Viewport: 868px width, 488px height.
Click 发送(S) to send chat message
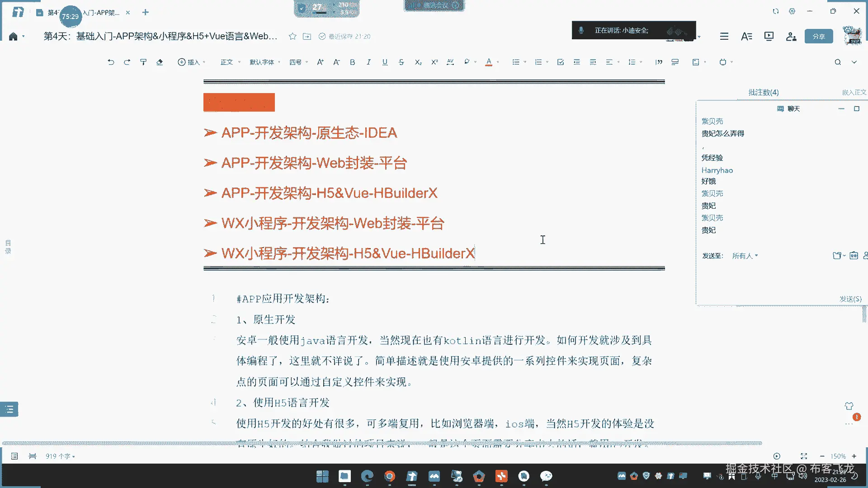[x=850, y=299]
